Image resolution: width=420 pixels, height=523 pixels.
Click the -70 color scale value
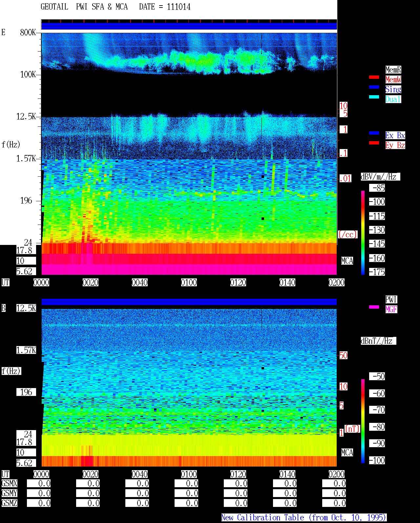377,410
